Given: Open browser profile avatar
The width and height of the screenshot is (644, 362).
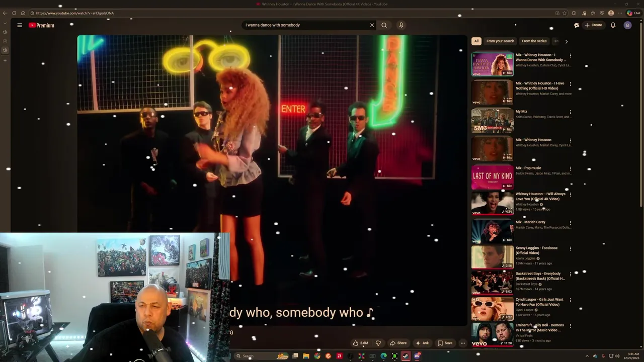Looking at the screenshot, I should click(611, 13).
